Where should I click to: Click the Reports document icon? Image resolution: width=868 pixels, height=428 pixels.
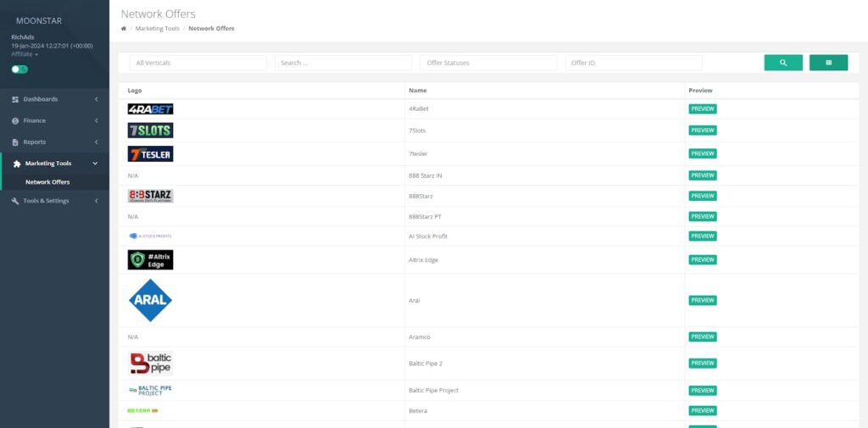point(15,142)
